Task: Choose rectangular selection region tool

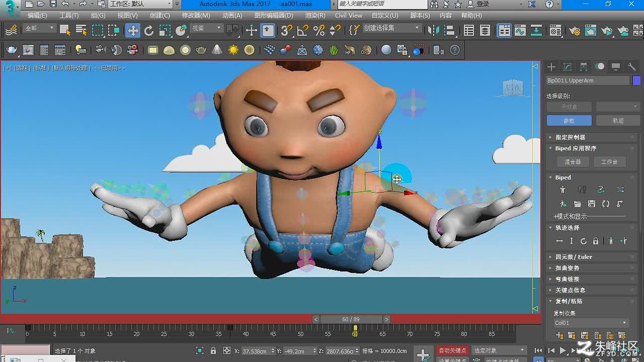Action: pyautogui.click(x=98, y=31)
